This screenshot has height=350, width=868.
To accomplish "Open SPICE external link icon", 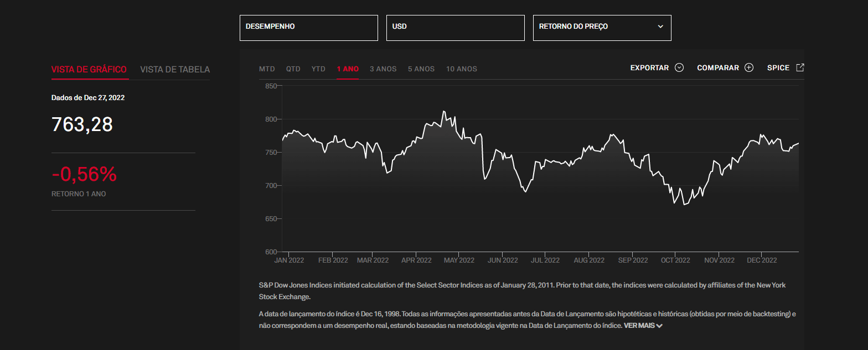I will click(799, 67).
